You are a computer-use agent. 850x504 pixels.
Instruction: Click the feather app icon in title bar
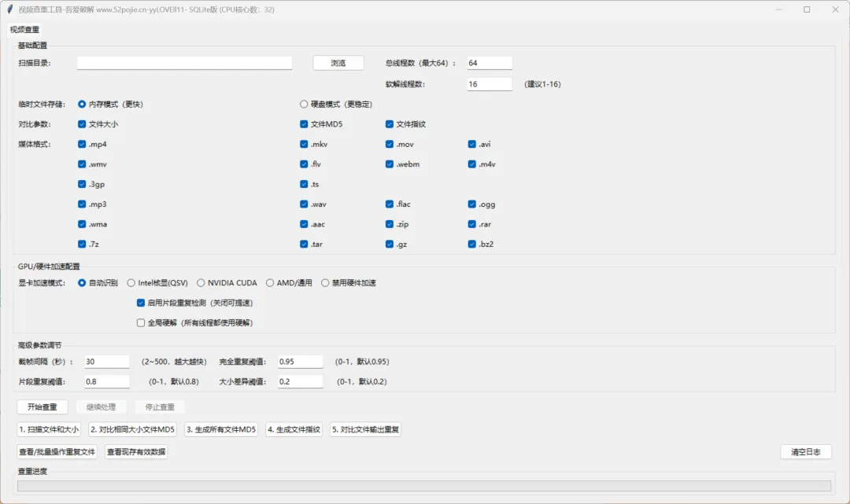9,9
